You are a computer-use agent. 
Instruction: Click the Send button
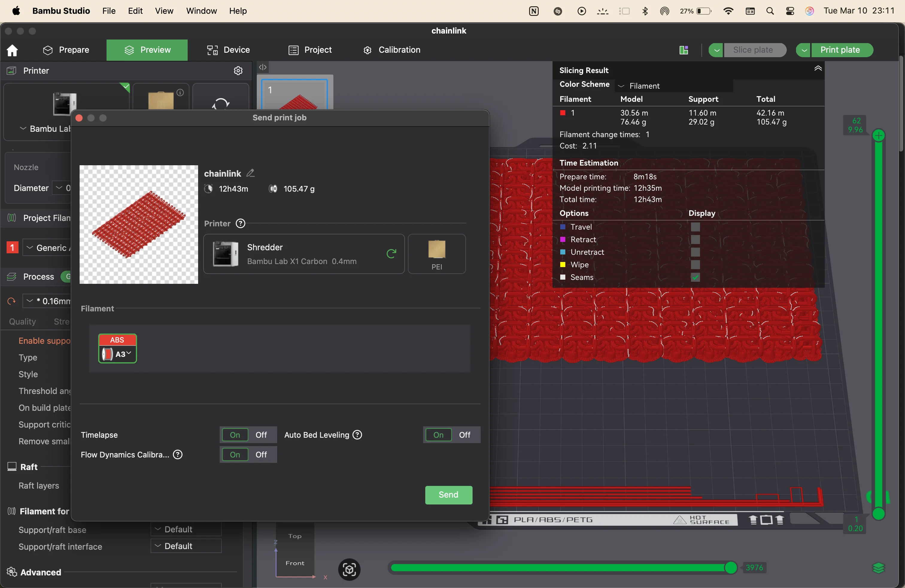coord(448,495)
